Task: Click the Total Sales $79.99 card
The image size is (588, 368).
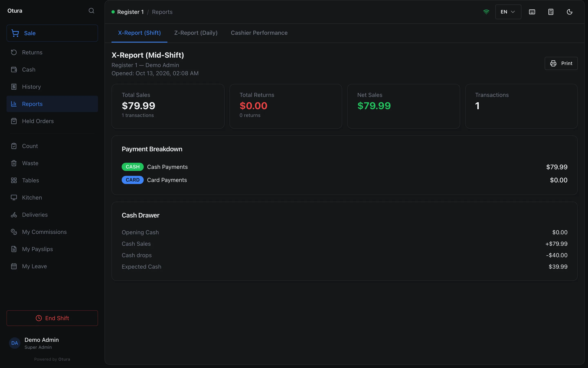Action: coord(168,106)
